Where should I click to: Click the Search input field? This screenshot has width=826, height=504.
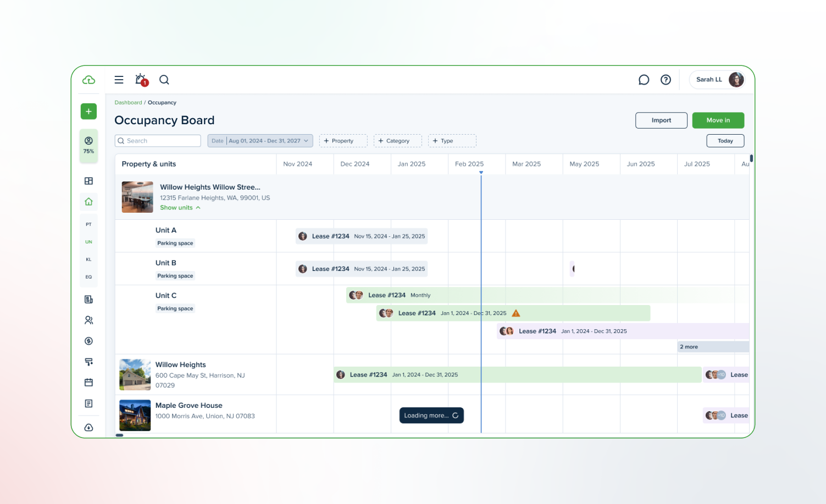pos(159,141)
